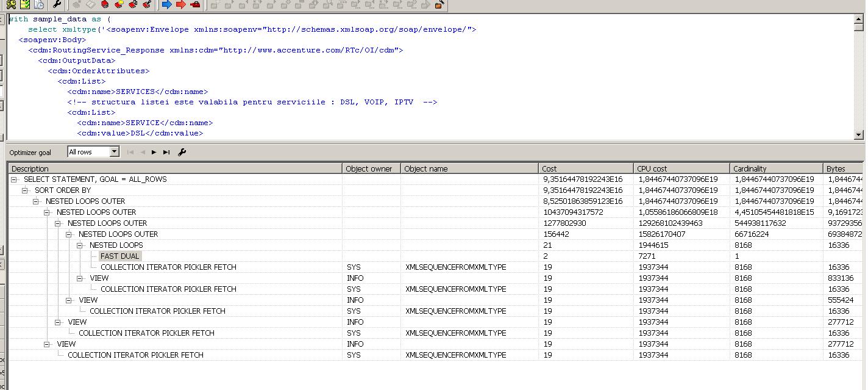Open preferences via top toolbar wrench

(57, 4)
